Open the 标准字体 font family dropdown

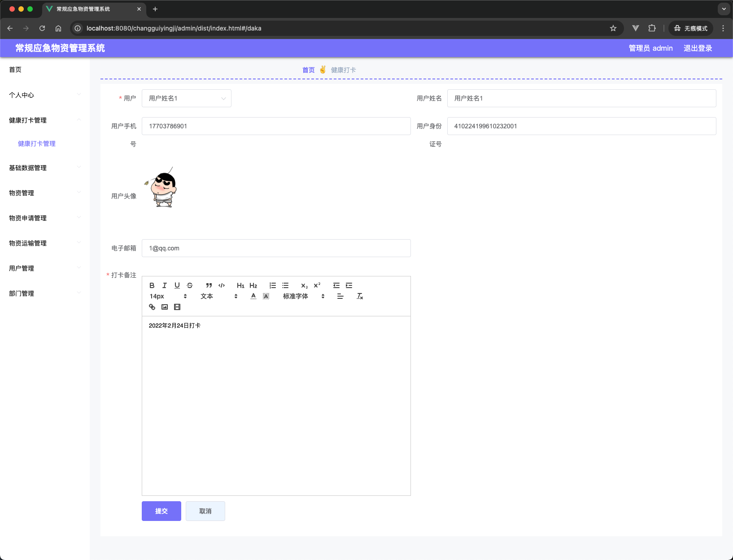point(304,296)
